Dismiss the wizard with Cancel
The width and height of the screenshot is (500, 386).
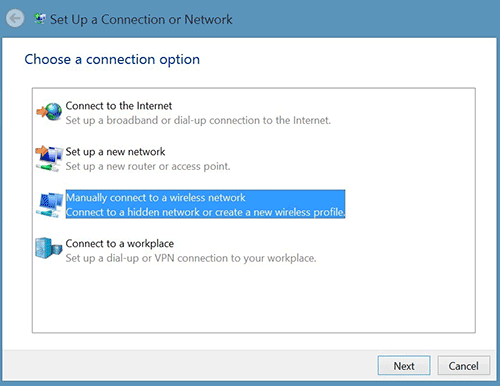(464, 366)
